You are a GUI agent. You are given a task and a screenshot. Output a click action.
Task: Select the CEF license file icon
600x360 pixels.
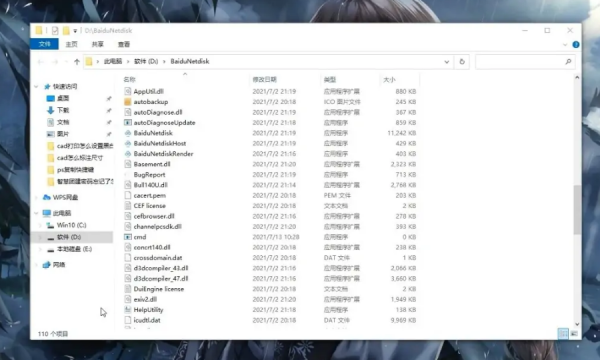click(127, 206)
